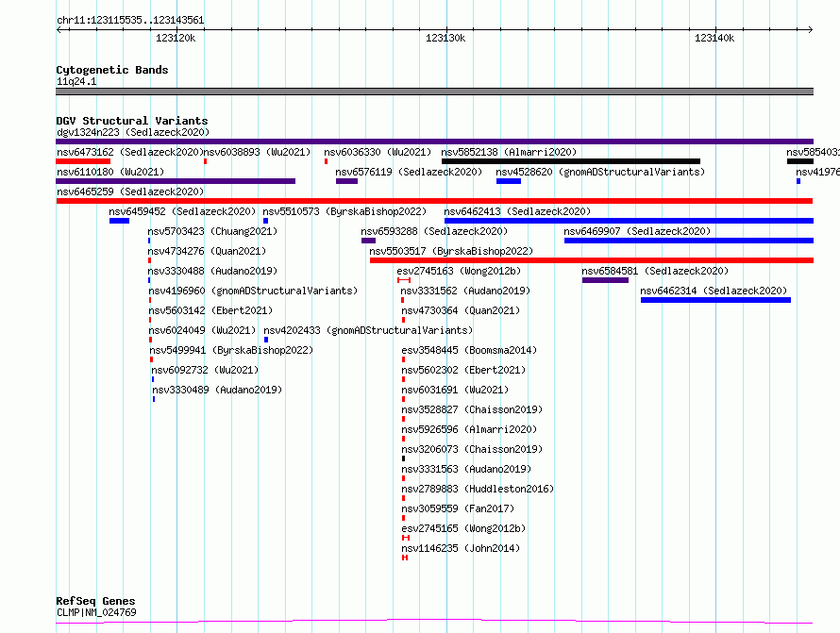Select nsv2789883 (Huddleston2016) label
Screen dimensions: 840x633
(x=478, y=489)
